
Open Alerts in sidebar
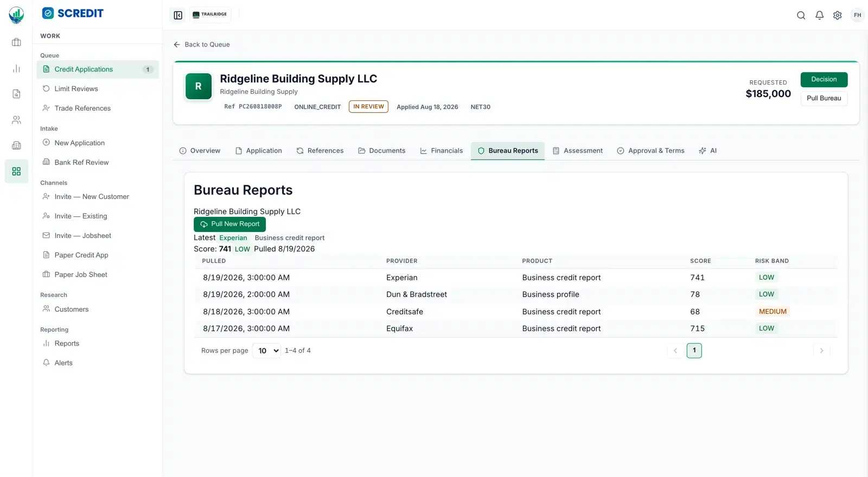(98, 363)
